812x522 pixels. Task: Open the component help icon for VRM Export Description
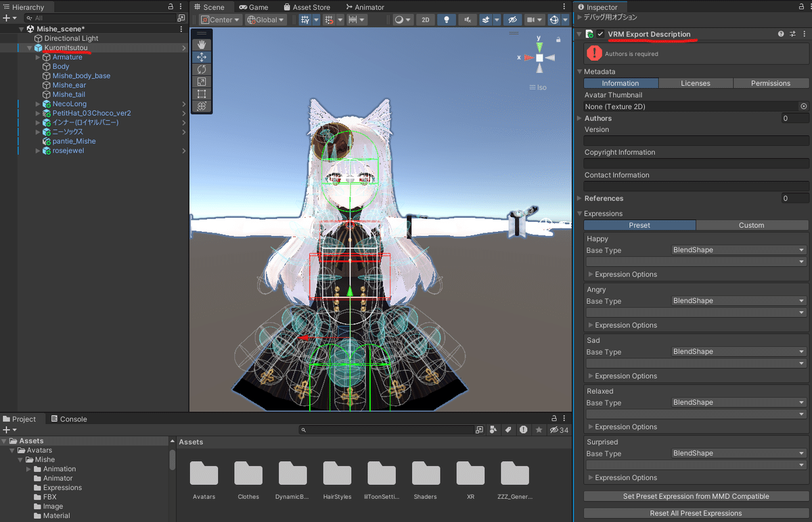781,34
